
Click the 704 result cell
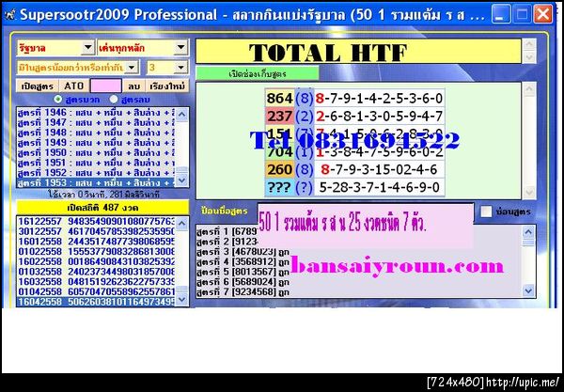(x=280, y=151)
